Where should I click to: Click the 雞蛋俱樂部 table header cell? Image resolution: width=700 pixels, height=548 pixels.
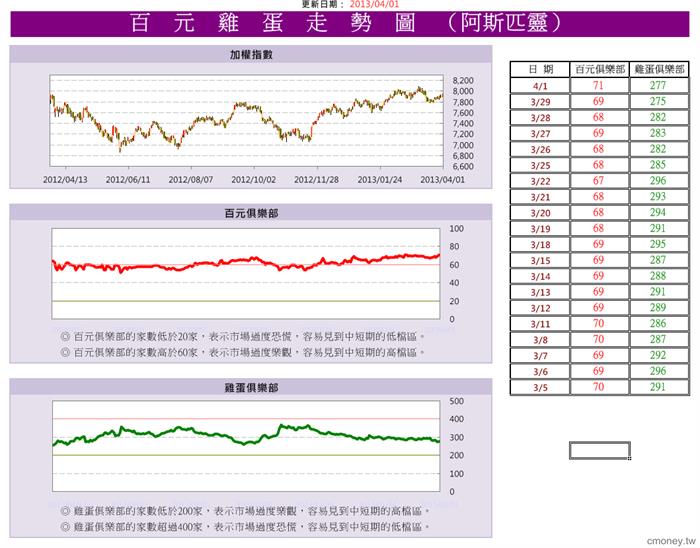click(x=659, y=69)
